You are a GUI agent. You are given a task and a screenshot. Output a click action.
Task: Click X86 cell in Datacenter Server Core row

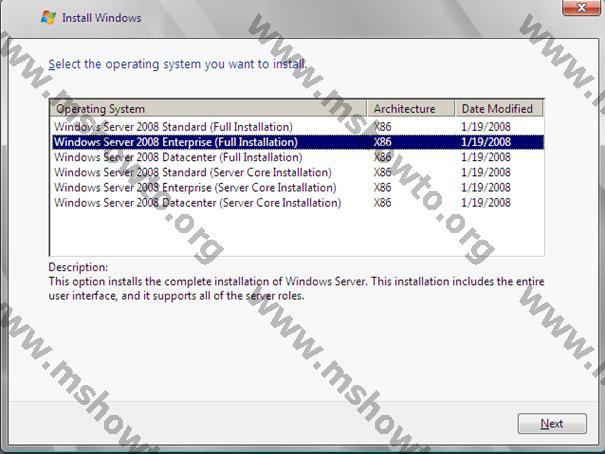pyautogui.click(x=382, y=203)
